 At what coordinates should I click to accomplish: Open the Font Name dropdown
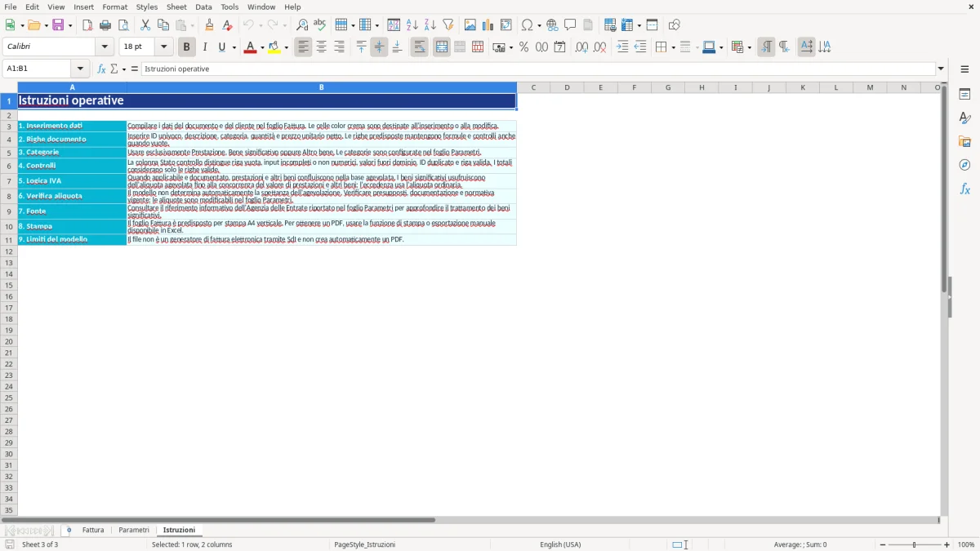[105, 47]
